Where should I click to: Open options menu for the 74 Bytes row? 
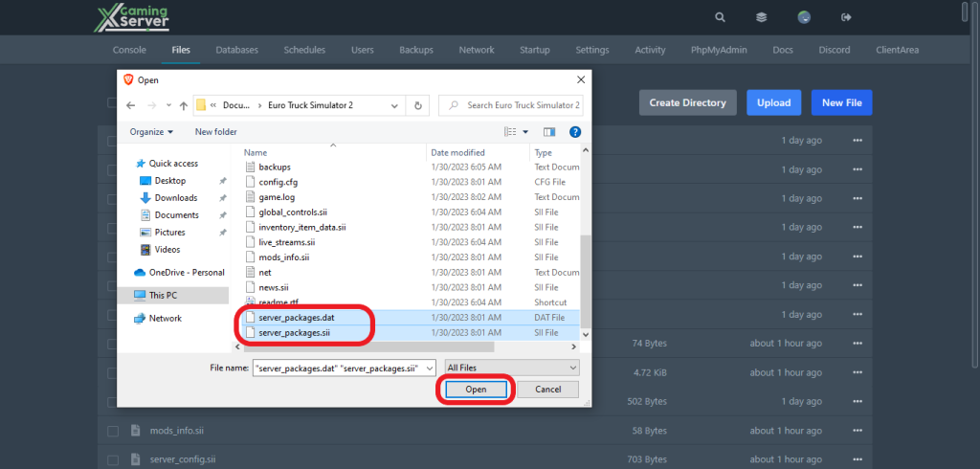pyautogui.click(x=857, y=344)
